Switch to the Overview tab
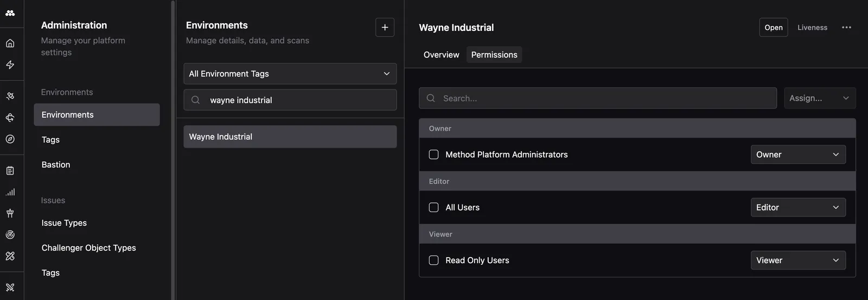This screenshot has height=300, width=868. coord(441,55)
